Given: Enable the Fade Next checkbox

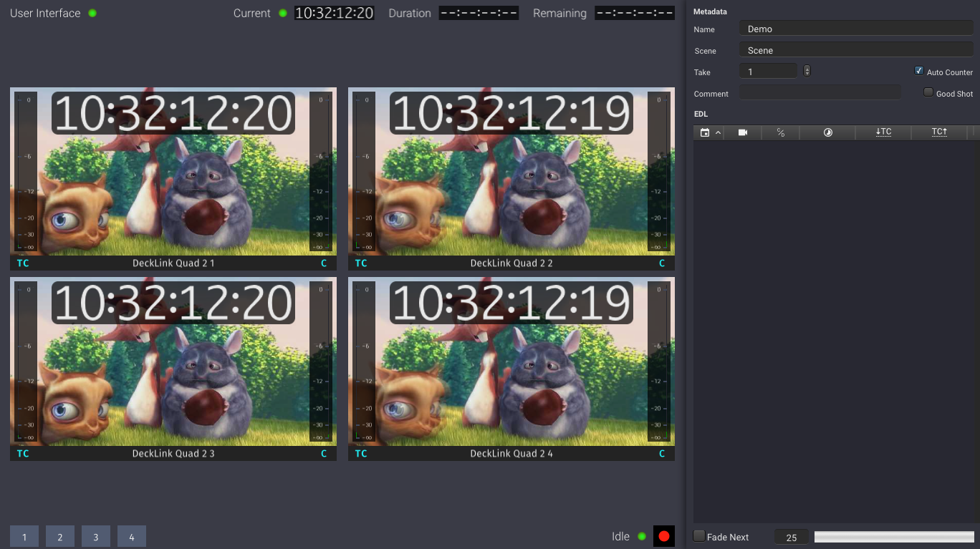Looking at the screenshot, I should pyautogui.click(x=699, y=536).
